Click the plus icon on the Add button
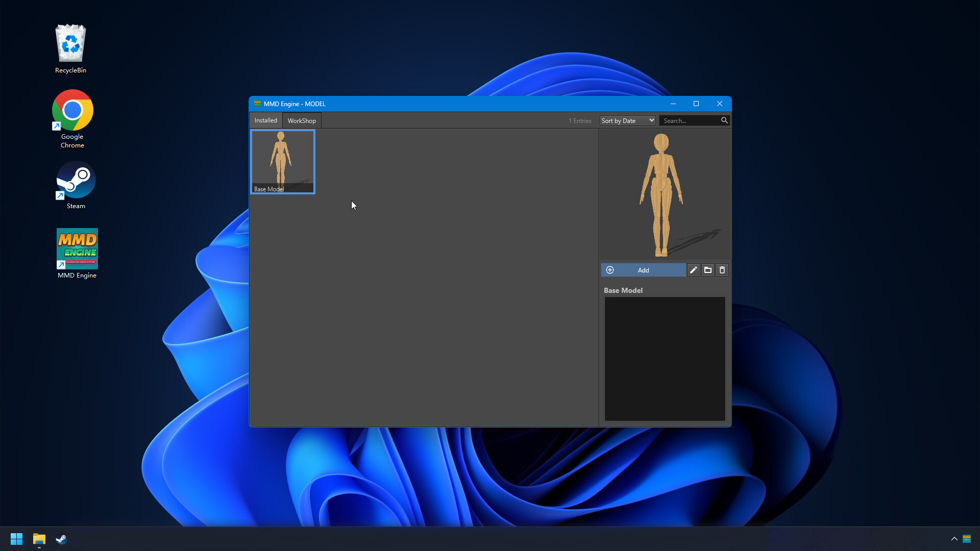Viewport: 980px width, 551px height. coord(610,270)
